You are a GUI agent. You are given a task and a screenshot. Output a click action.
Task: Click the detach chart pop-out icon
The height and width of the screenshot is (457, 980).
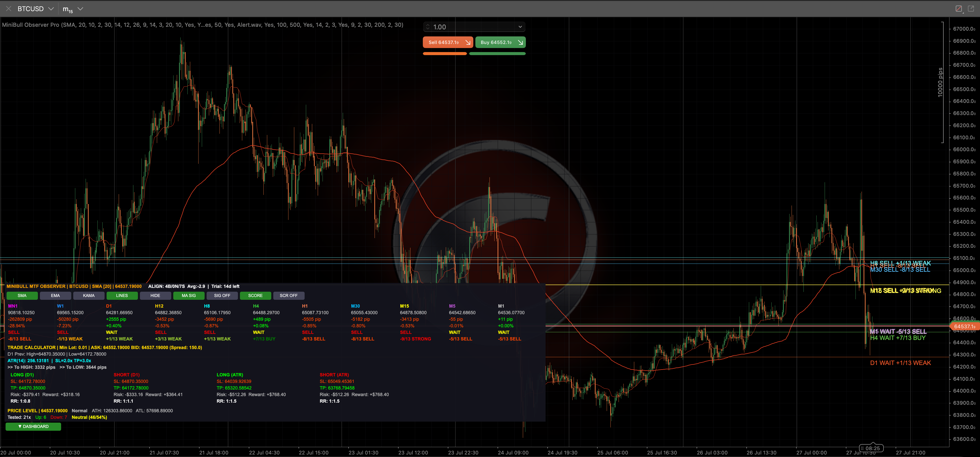click(971, 8)
